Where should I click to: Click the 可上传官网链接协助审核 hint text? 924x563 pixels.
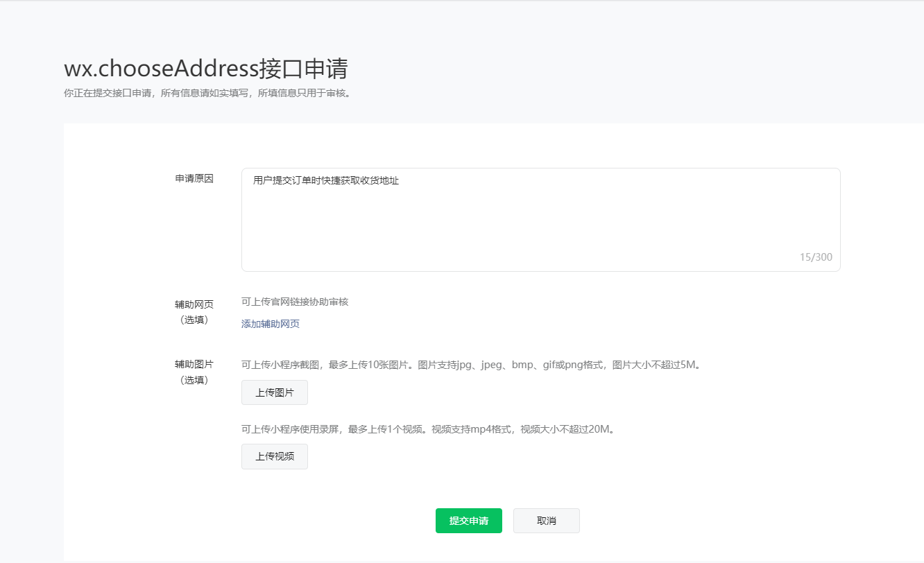click(x=295, y=302)
